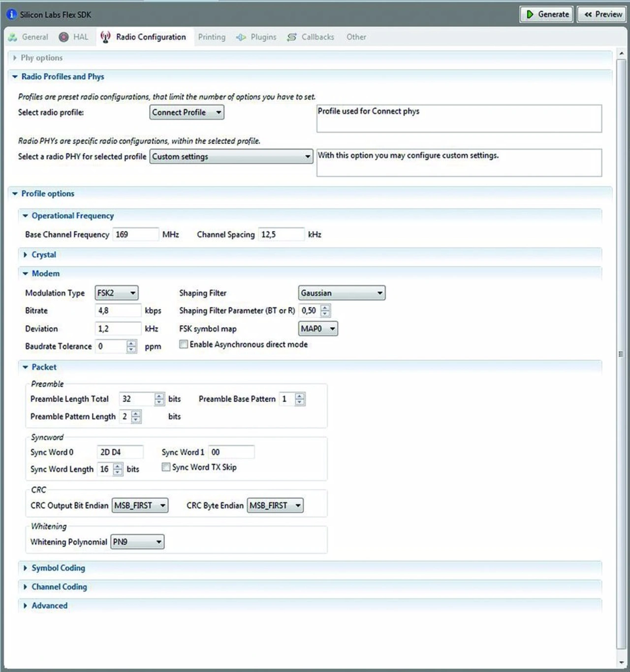Expand the Advanced section
Viewport: 630px width, 672px height.
(25, 606)
